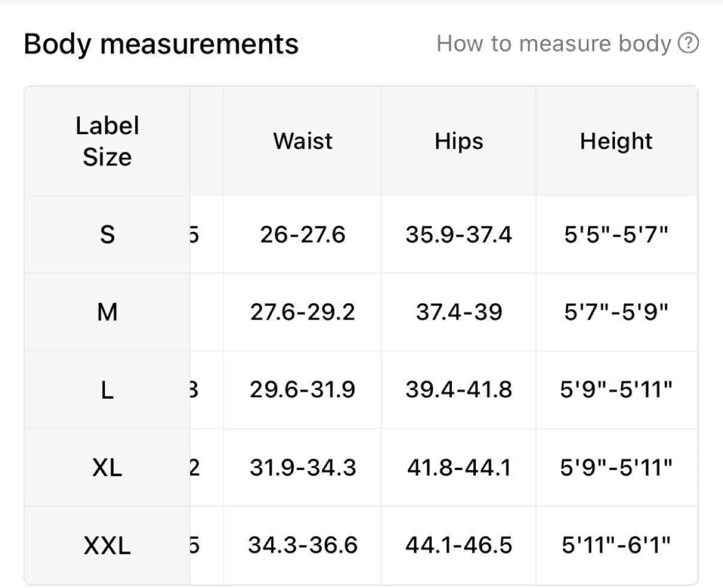Image resolution: width=723 pixels, height=588 pixels.
Task: Click the 37.4-39 hips cell
Action: (x=459, y=312)
